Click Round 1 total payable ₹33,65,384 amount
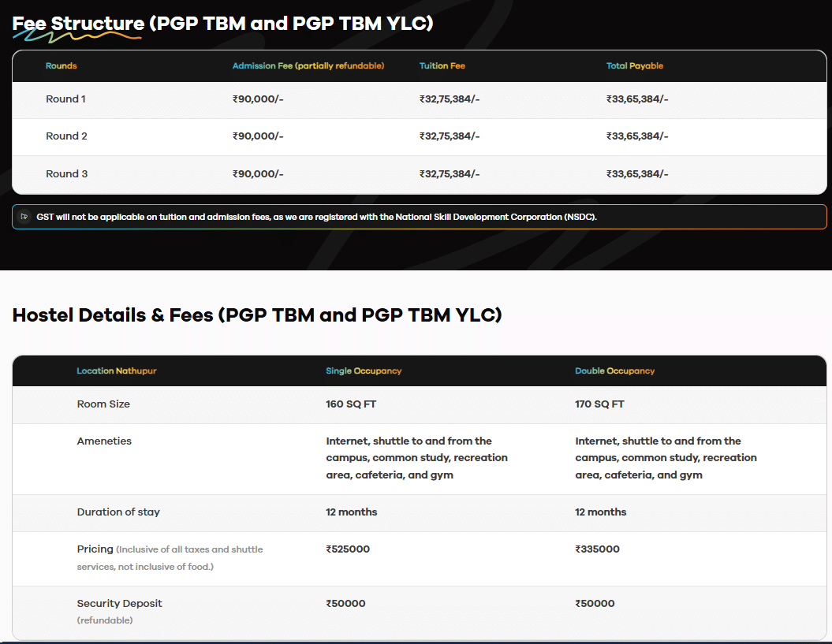Image resolution: width=832 pixels, height=644 pixels. pos(636,99)
